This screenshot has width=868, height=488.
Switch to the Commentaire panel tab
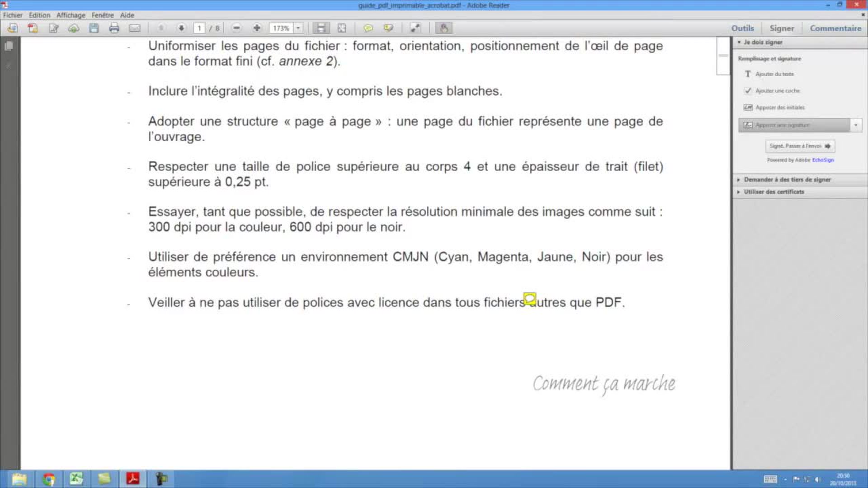click(835, 28)
